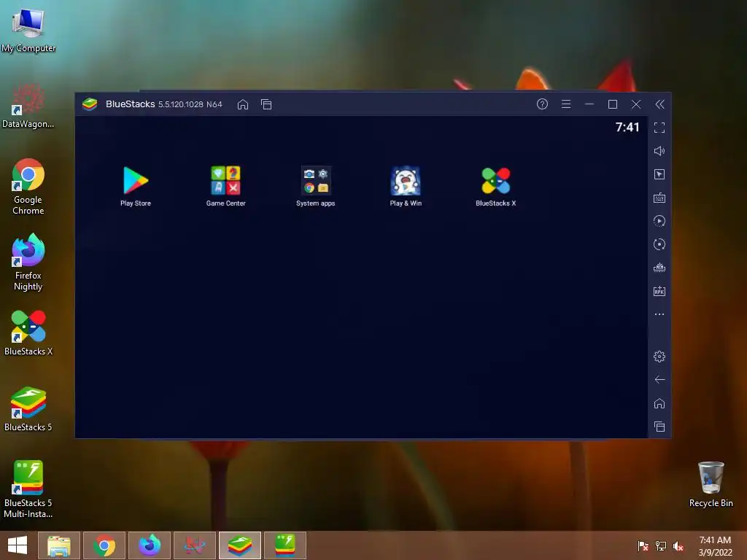Open the volume control in the sidebar
747x560 pixels.
tap(659, 151)
